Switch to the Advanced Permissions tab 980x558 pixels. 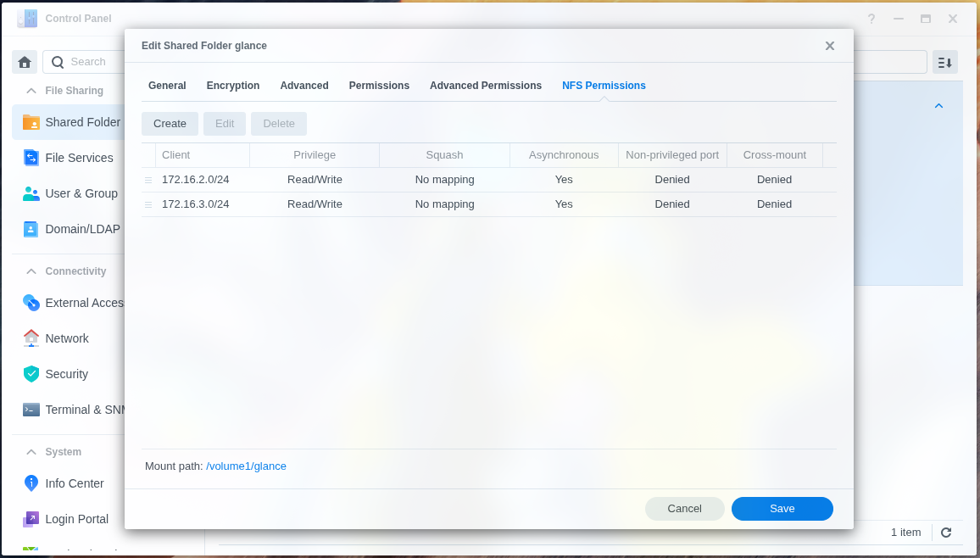click(x=486, y=86)
